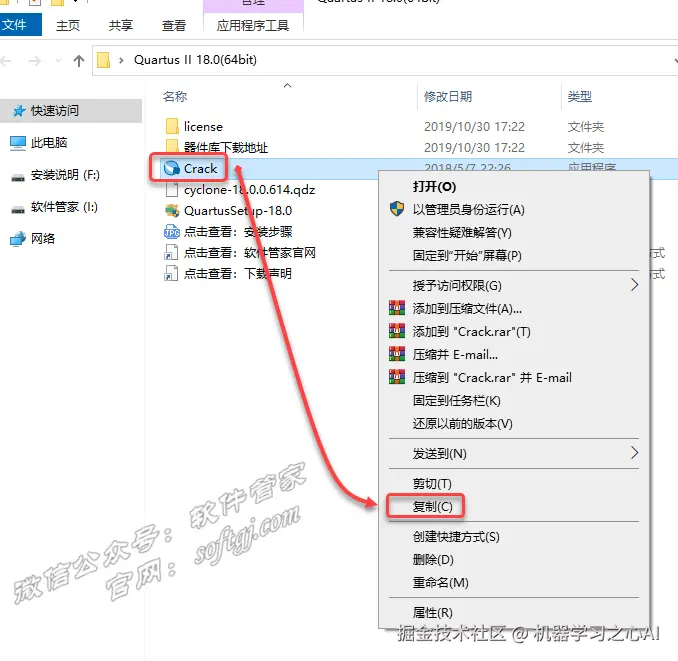Select 此电脑 in the navigation pane
This screenshot has height=661, width=678.
pyautogui.click(x=49, y=142)
